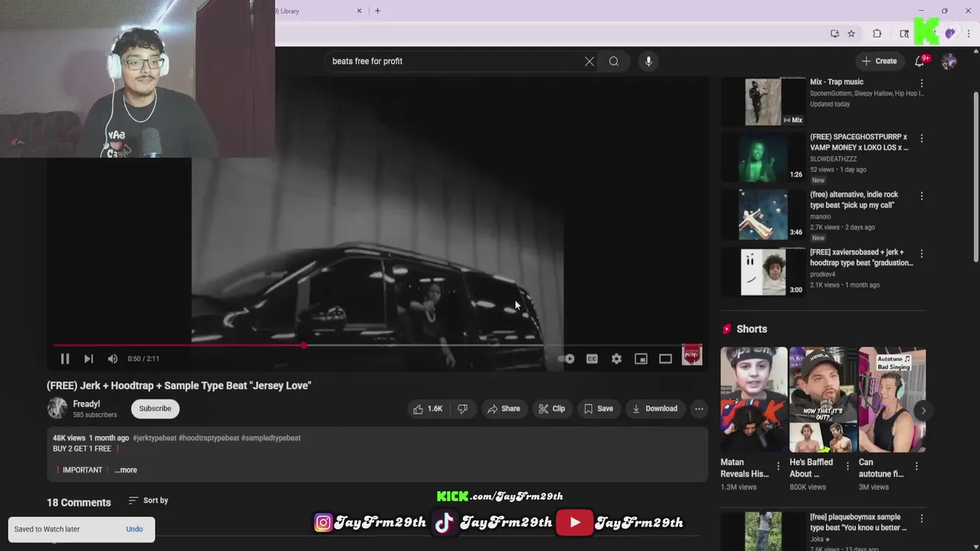980x551 pixels.
Task: Click the #jerktypebeat hashtag
Action: [155, 438]
